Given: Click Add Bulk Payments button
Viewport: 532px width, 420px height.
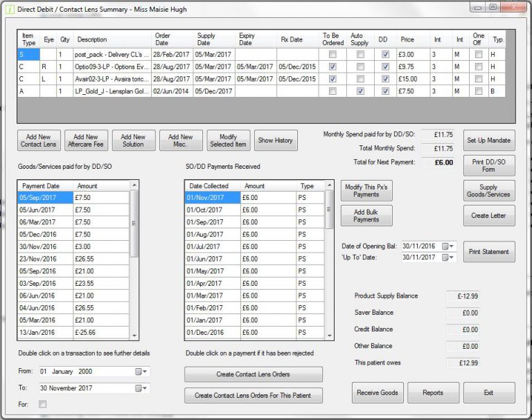Looking at the screenshot, I should pyautogui.click(x=366, y=216).
